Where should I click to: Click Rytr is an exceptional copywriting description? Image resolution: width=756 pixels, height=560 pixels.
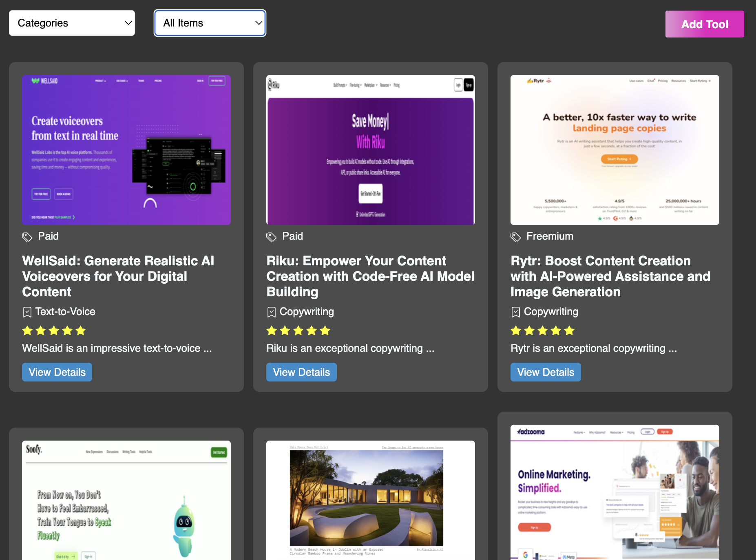click(x=594, y=348)
